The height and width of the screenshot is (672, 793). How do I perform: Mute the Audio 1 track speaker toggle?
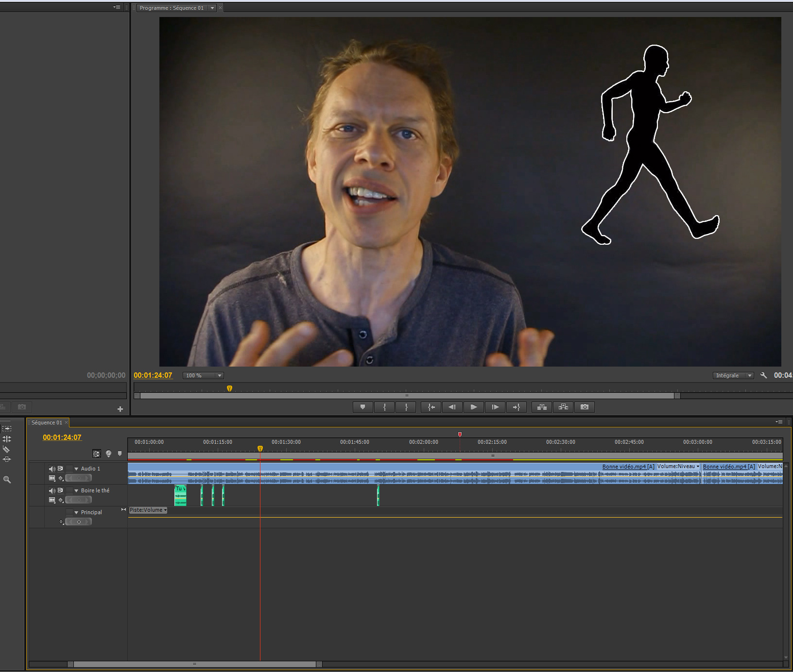click(52, 468)
